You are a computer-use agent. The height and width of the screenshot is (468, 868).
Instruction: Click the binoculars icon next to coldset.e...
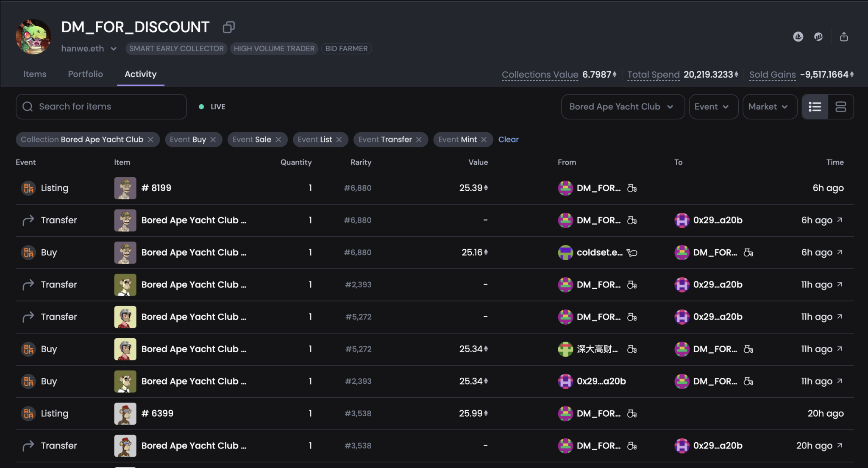(x=632, y=253)
